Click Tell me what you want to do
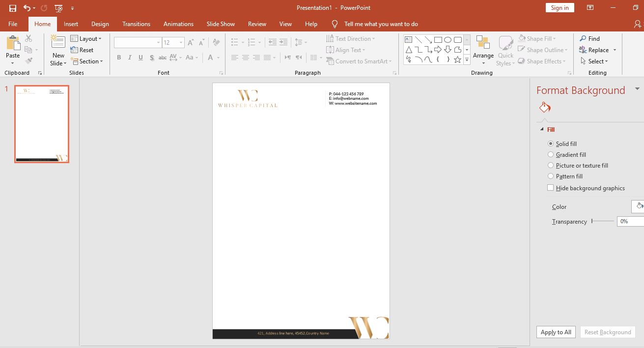Viewport: 644px width, 348px height. [x=381, y=24]
